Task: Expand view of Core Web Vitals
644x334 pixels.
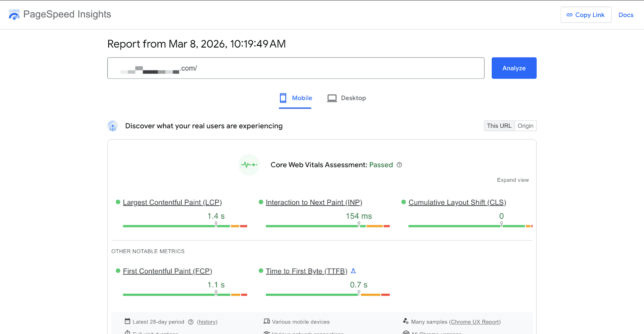Action: tap(513, 180)
